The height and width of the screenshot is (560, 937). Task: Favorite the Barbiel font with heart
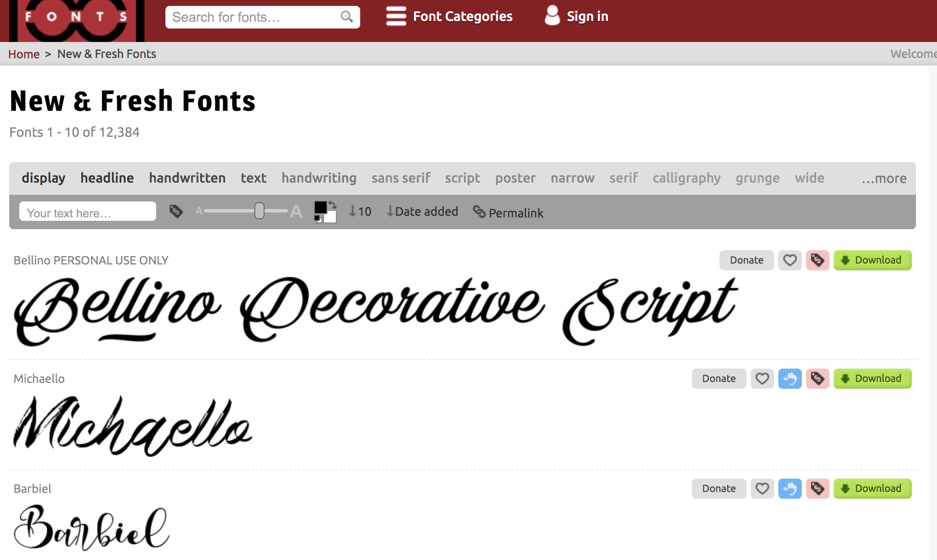click(762, 489)
